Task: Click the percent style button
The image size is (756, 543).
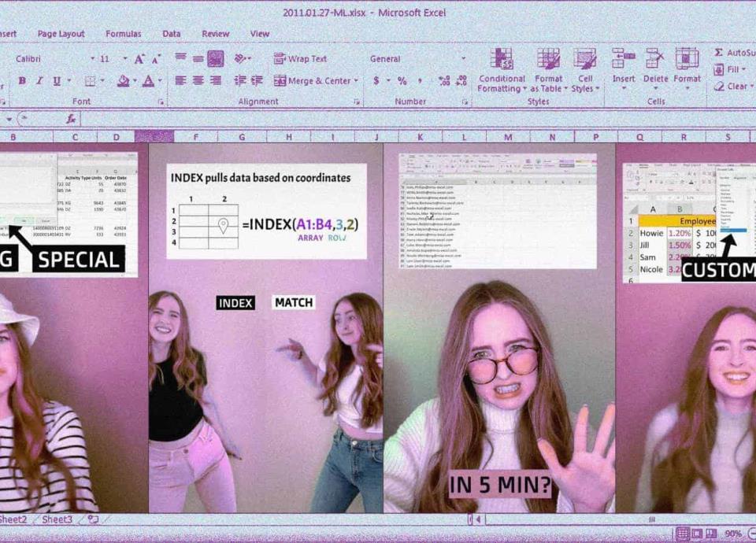Action: coord(402,81)
